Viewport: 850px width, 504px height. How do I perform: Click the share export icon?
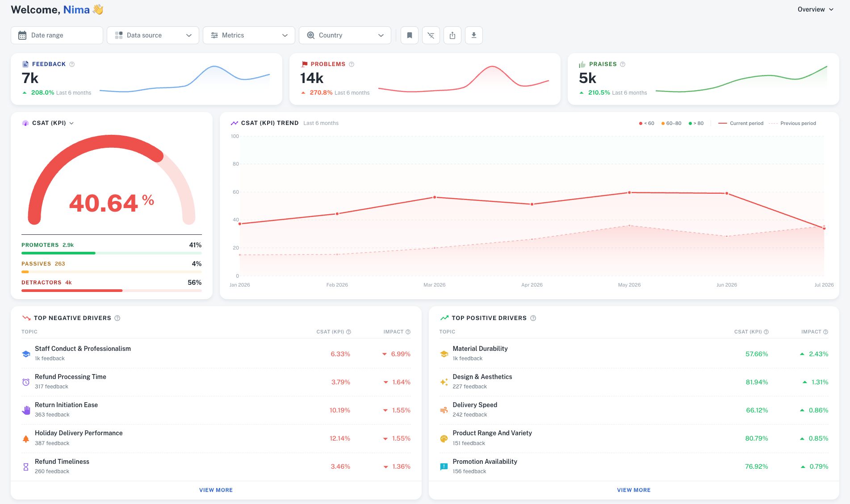coord(452,35)
